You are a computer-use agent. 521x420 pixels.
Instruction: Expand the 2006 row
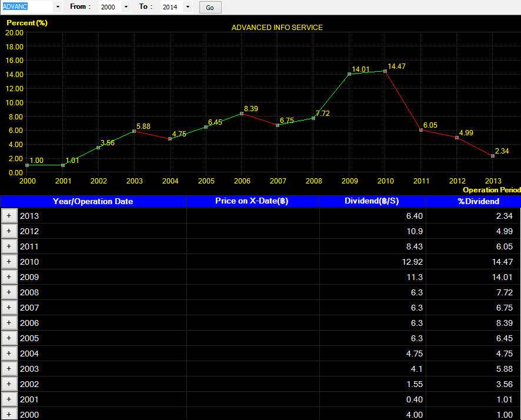pyautogui.click(x=9, y=322)
